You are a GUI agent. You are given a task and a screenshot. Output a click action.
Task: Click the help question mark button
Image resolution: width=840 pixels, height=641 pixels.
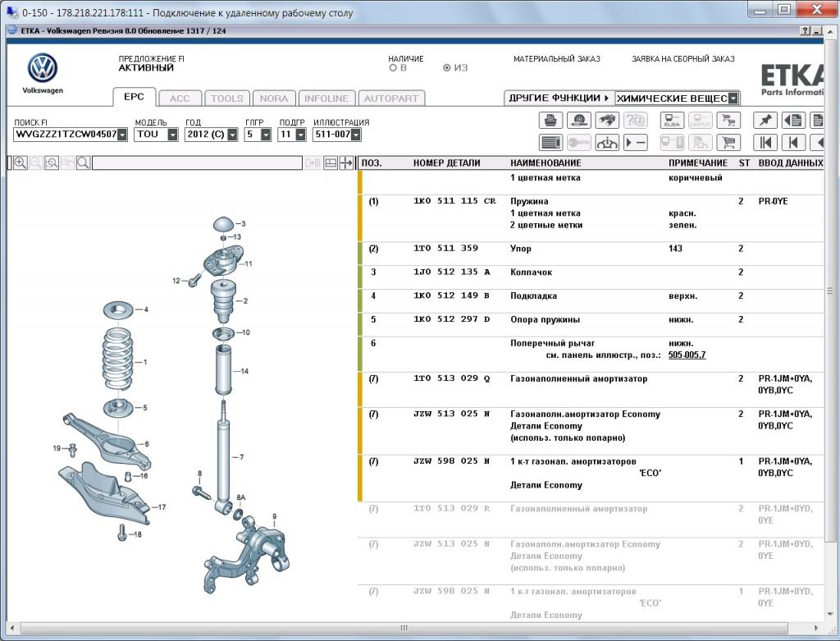pos(806,31)
